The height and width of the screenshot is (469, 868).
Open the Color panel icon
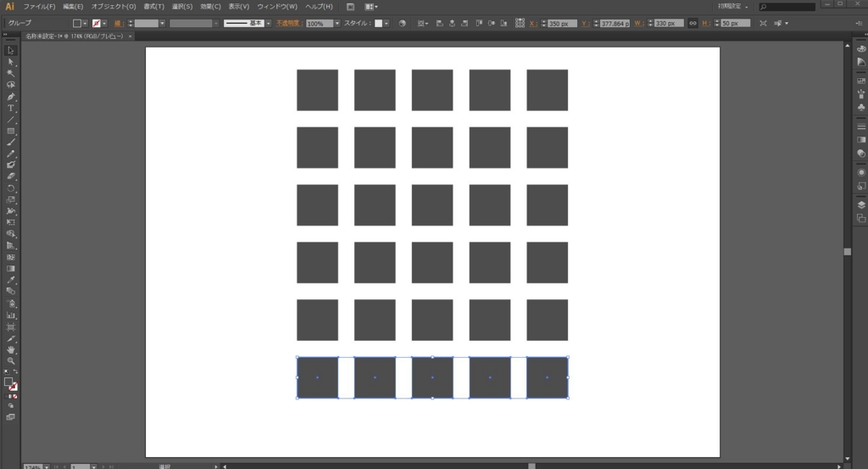861,48
